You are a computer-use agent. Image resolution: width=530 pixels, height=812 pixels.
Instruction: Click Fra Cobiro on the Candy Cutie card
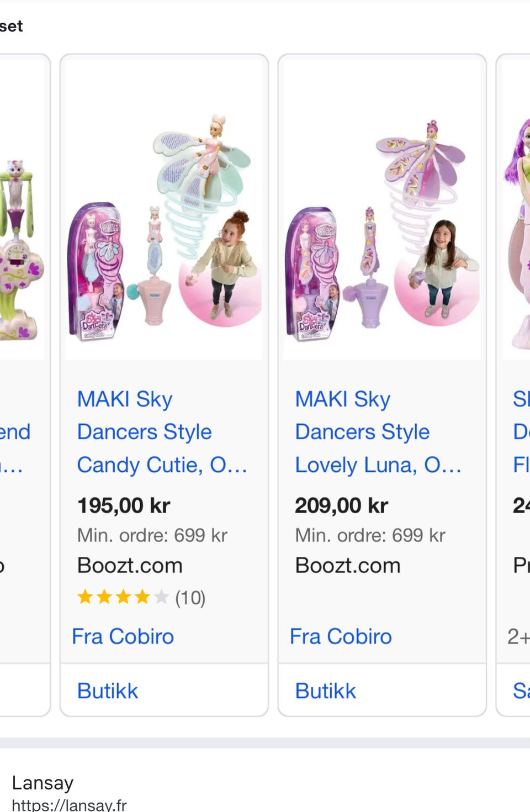123,636
